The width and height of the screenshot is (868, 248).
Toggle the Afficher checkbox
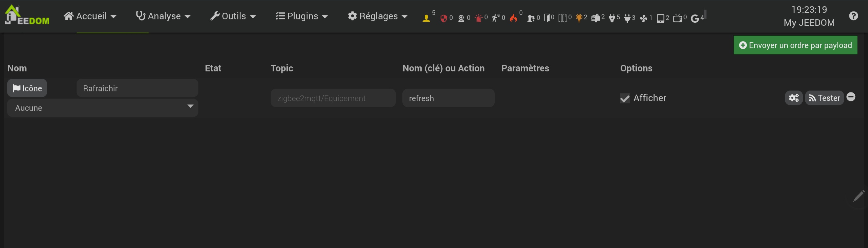coord(625,98)
